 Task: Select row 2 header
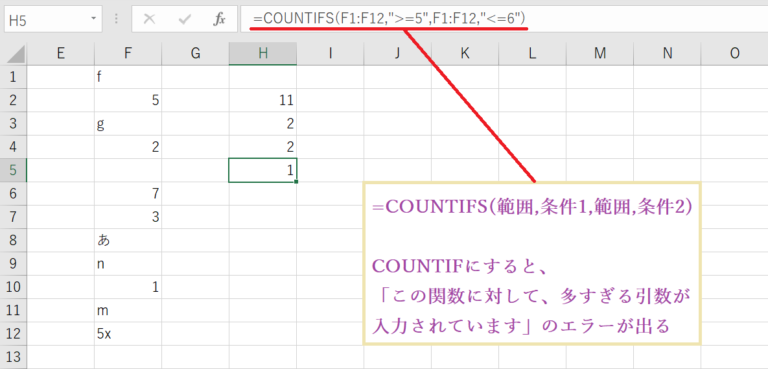[x=13, y=100]
